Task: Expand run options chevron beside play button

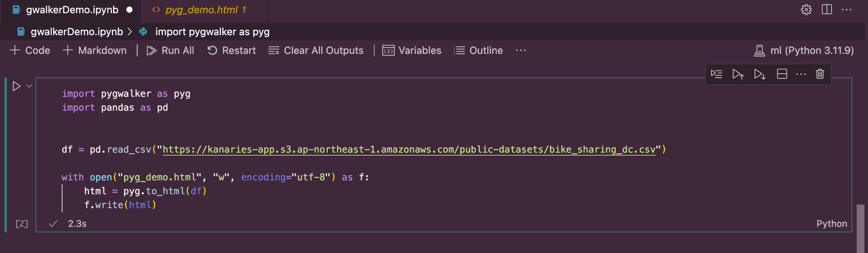Action: 29,86
